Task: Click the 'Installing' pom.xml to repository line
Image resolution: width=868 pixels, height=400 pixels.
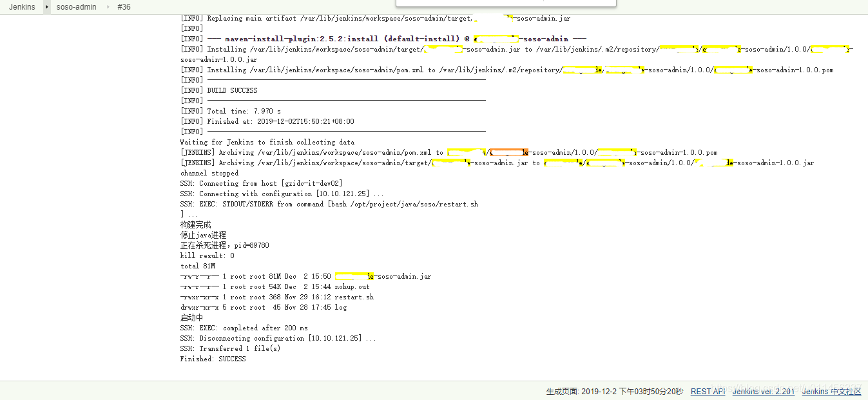Action: click(x=507, y=70)
